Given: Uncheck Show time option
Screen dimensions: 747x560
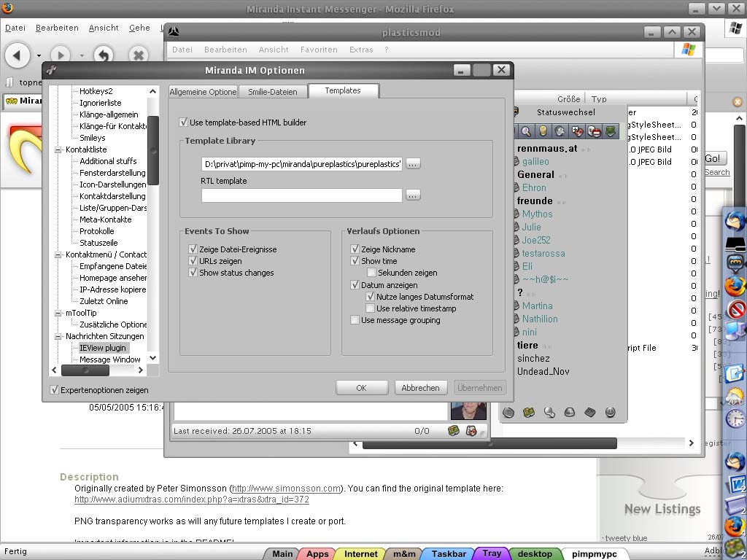Looking at the screenshot, I should pyautogui.click(x=355, y=261).
